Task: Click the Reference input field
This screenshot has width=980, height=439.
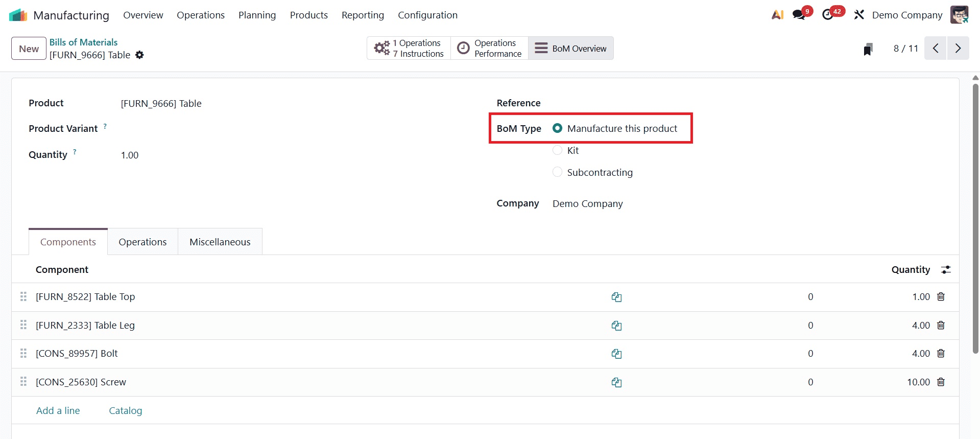Action: click(748, 103)
